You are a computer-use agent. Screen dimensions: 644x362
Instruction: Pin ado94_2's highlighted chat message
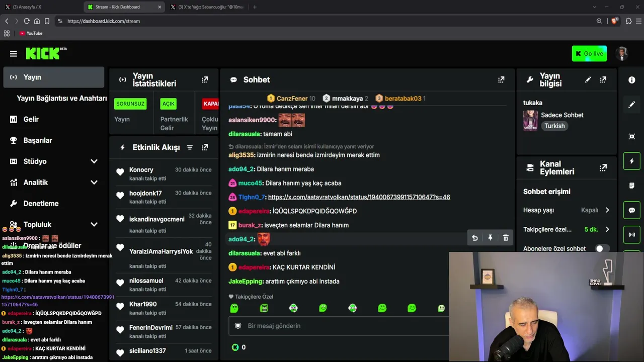click(490, 238)
